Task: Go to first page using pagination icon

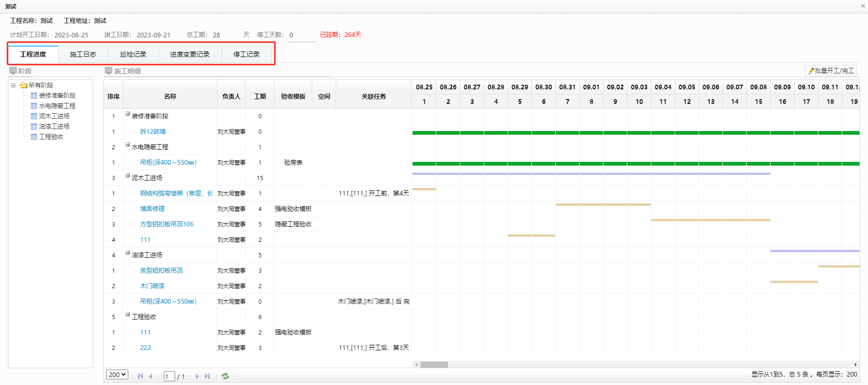Action: coord(140,376)
